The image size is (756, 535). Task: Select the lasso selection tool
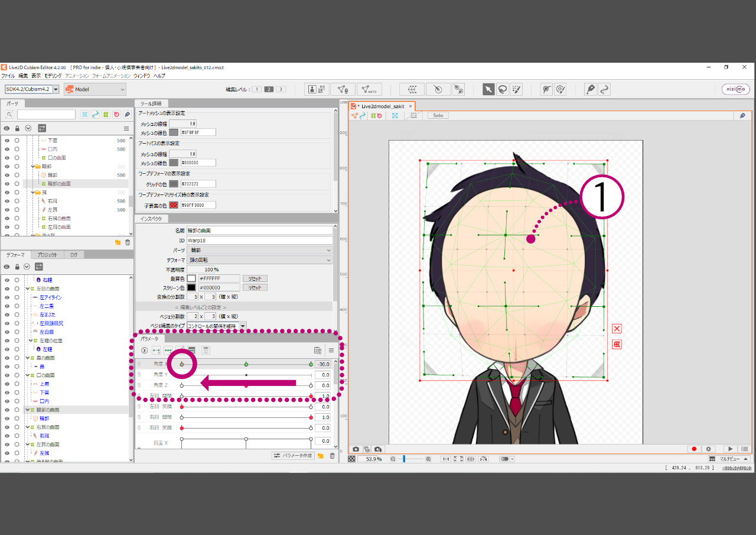click(503, 89)
